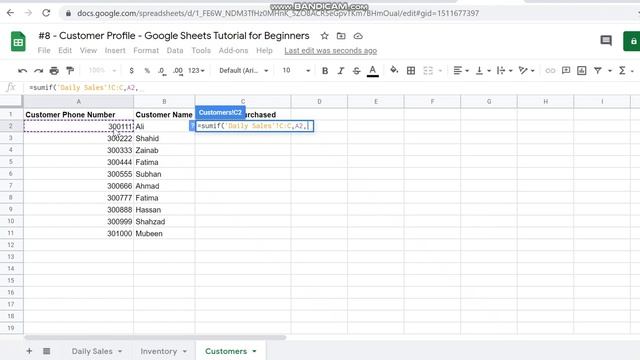Open the fill color picker
This screenshot has width=640, height=360.
394,70
